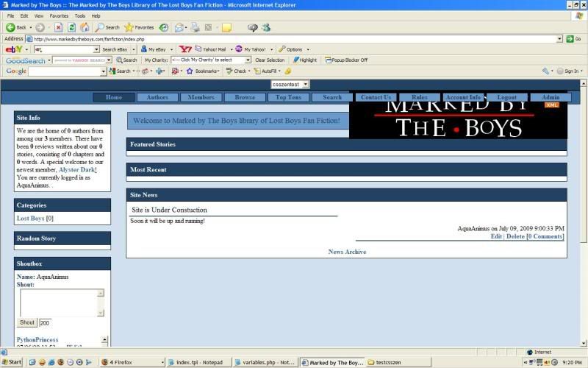
Task: Run Google toolbar spell Check
Action: click(x=236, y=71)
